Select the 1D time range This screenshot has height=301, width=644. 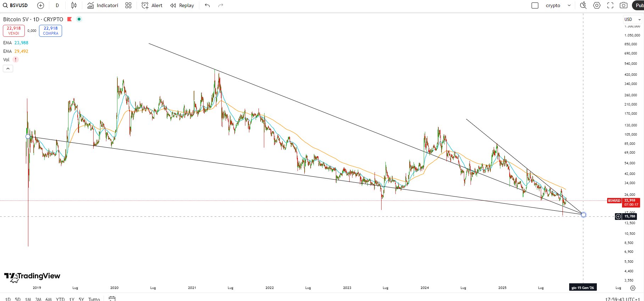click(x=8, y=299)
